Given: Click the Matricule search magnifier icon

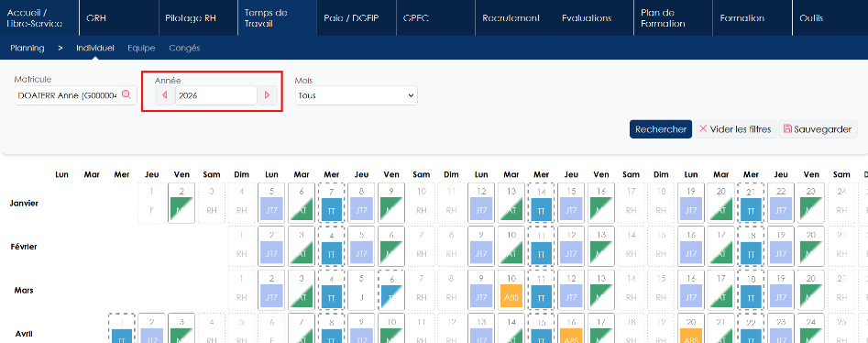Looking at the screenshot, I should click(x=126, y=95).
